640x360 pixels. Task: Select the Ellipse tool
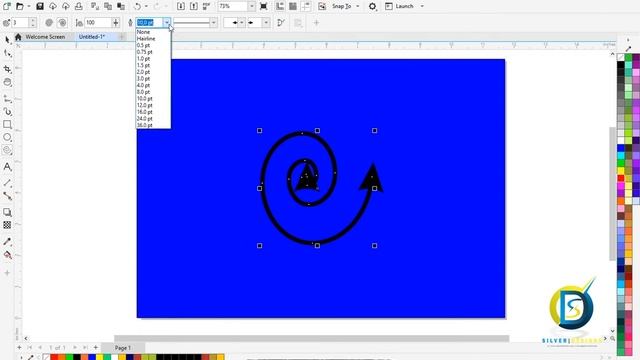(7, 137)
